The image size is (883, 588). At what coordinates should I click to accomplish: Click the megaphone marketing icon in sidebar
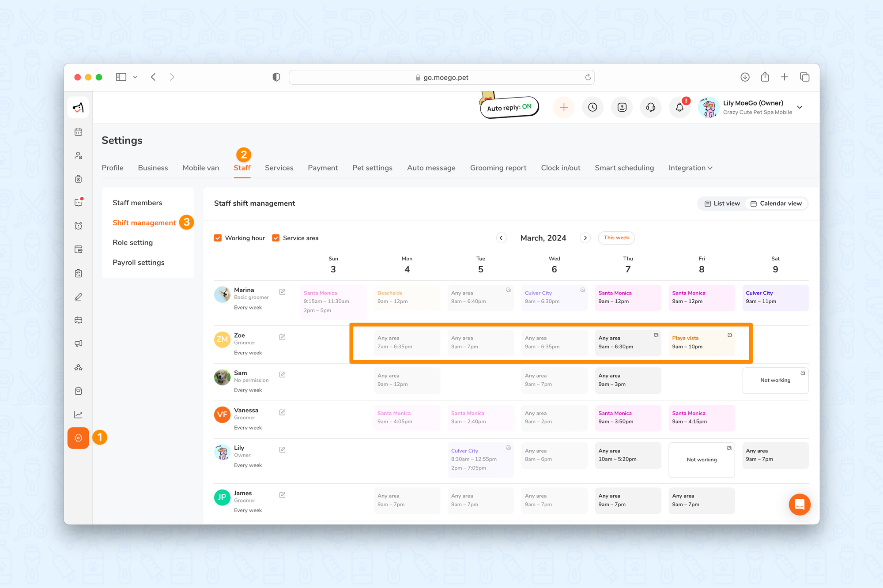[79, 343]
